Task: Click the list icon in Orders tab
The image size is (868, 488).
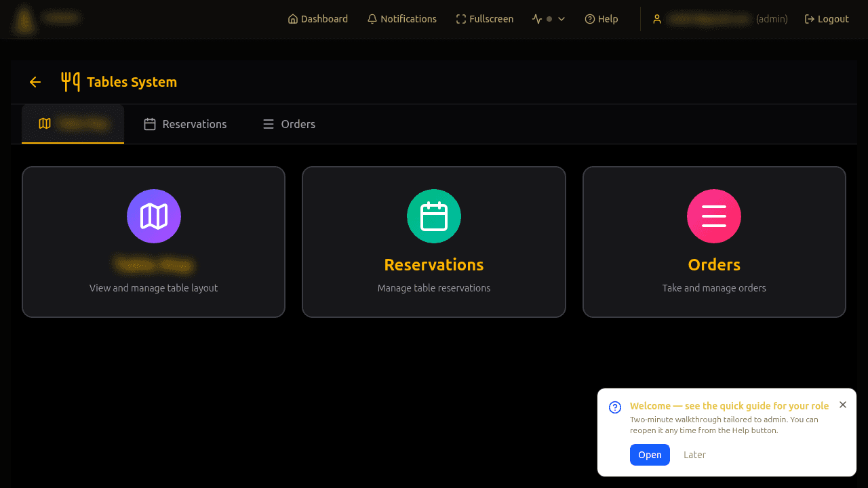Action: [x=269, y=124]
